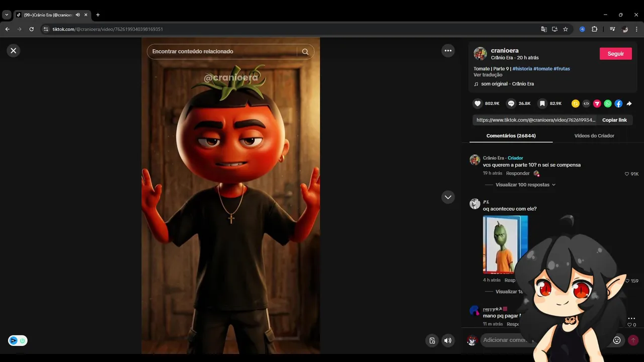The width and height of the screenshot is (644, 362).
Task: Open the site information icon in address bar
Action: point(46,29)
